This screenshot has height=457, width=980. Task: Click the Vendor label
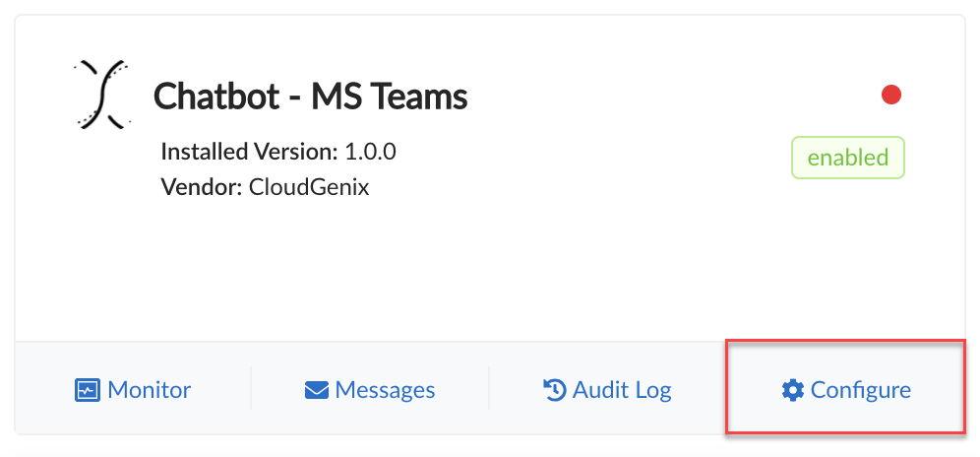[x=201, y=186]
